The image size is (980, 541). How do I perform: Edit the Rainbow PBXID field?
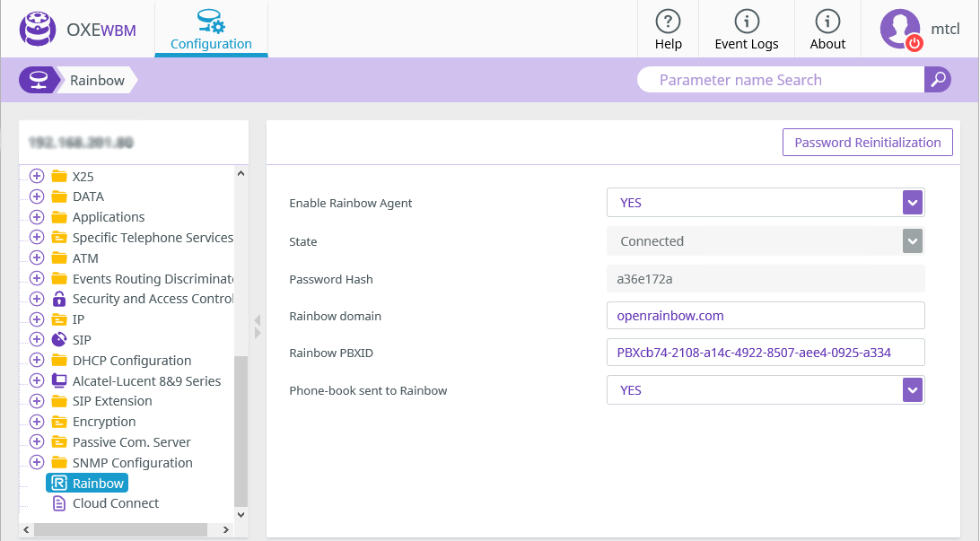(765, 353)
